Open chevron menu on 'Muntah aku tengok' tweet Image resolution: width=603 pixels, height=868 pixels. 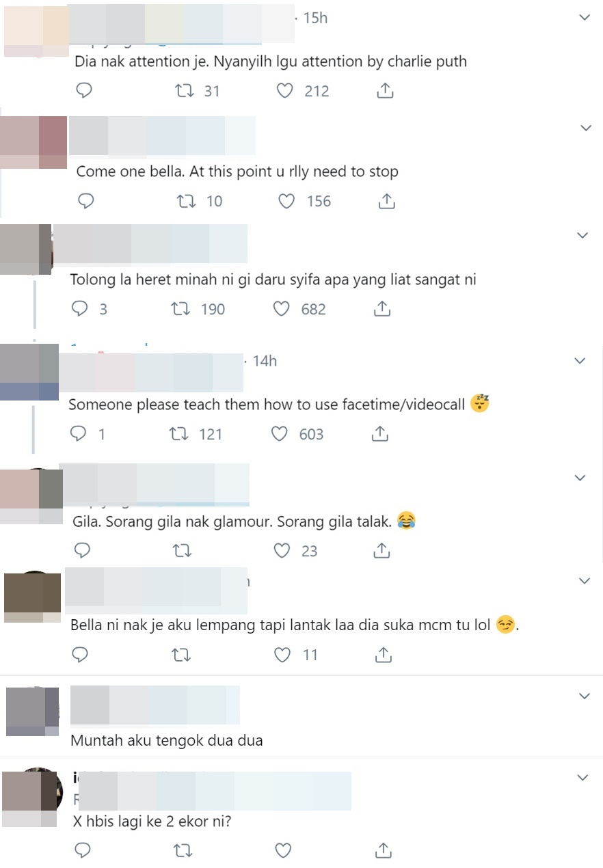585,696
